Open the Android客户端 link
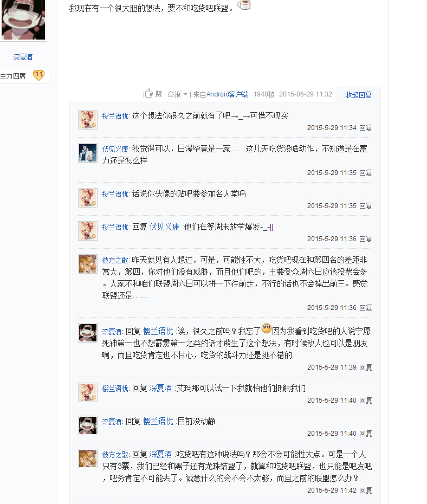This screenshot has height=504, width=427. (x=227, y=94)
